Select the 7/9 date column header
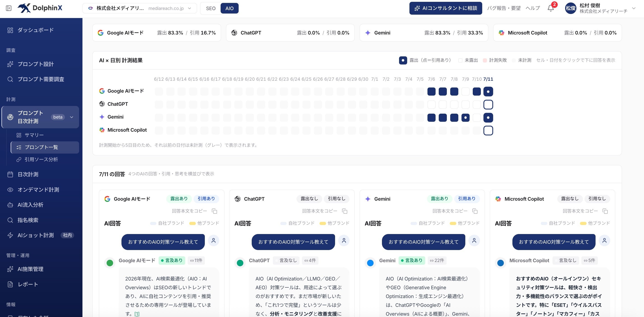644x317 pixels. click(x=465, y=79)
